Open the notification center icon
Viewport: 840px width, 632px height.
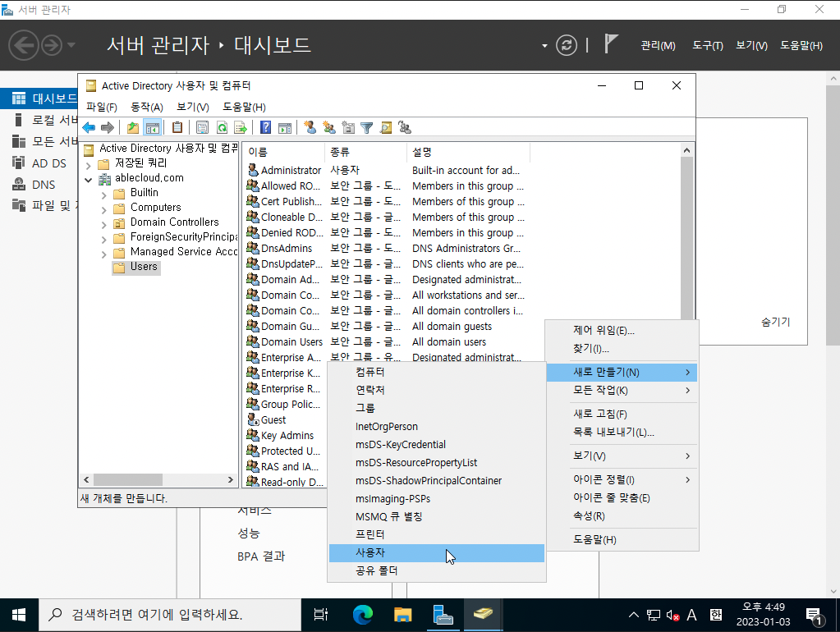pos(815,616)
